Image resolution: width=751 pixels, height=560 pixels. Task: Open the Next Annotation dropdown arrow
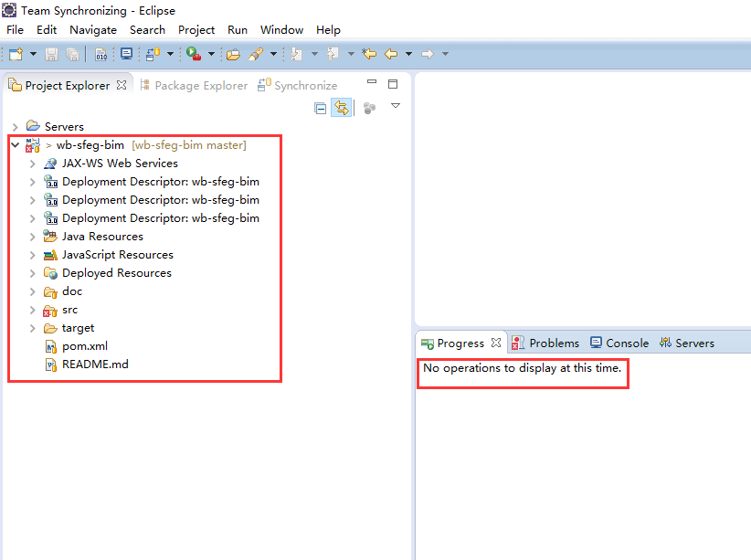pyautogui.click(x=314, y=54)
